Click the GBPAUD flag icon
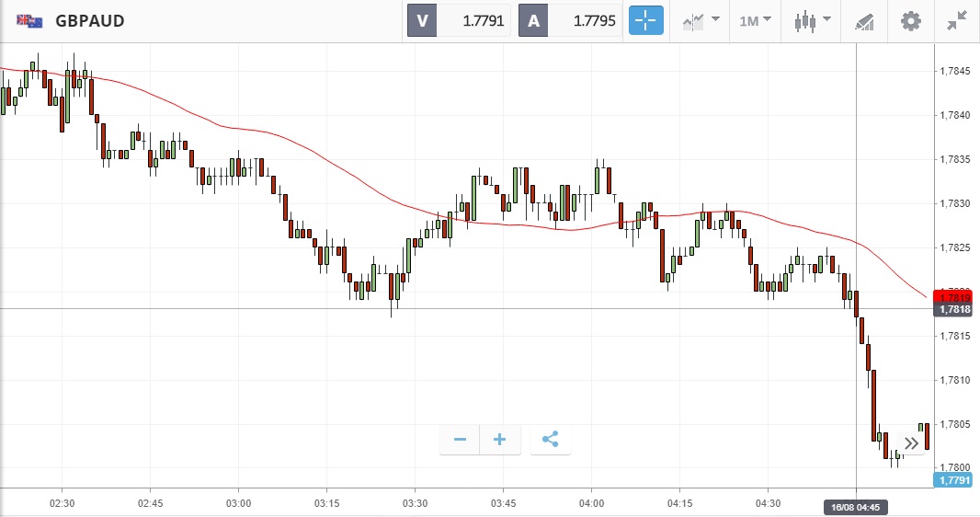 [29, 20]
